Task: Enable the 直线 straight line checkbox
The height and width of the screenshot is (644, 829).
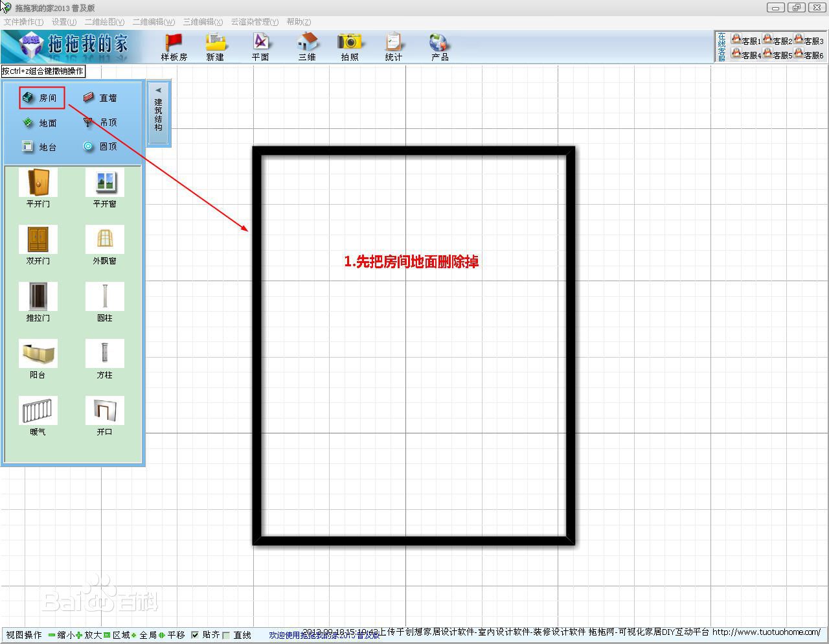Action: click(x=226, y=635)
